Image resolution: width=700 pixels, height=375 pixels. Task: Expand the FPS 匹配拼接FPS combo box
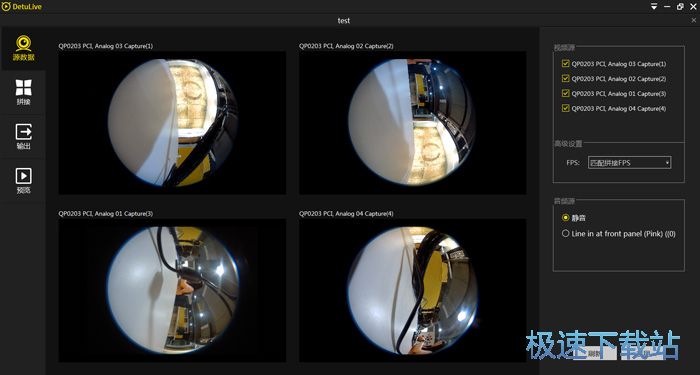(629, 162)
